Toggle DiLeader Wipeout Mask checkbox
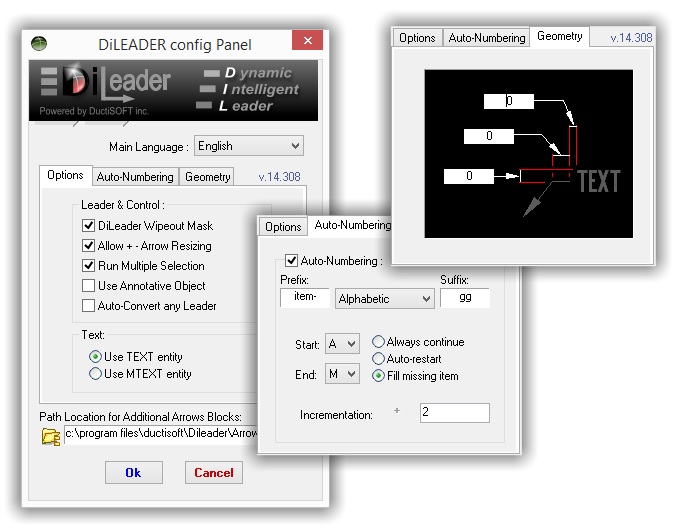679x530 pixels. click(x=89, y=226)
